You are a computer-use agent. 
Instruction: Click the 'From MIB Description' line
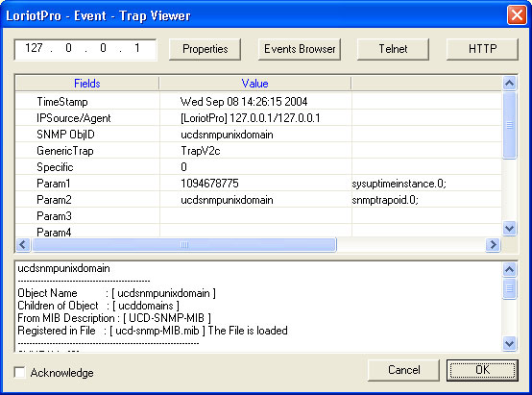pyautogui.click(x=114, y=318)
